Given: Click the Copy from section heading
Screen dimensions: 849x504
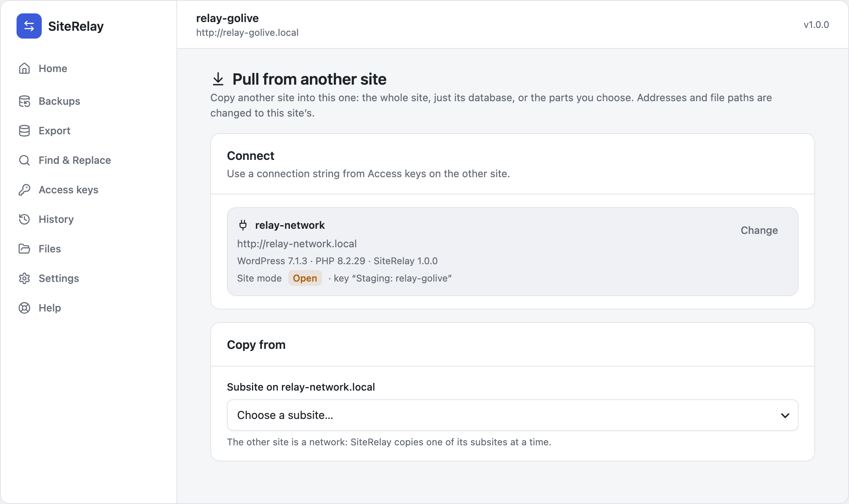Looking at the screenshot, I should [x=256, y=345].
